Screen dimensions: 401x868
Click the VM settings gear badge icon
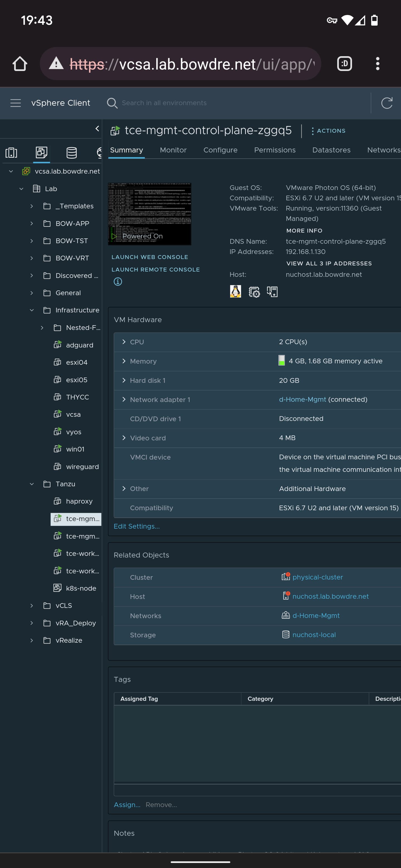[254, 292]
